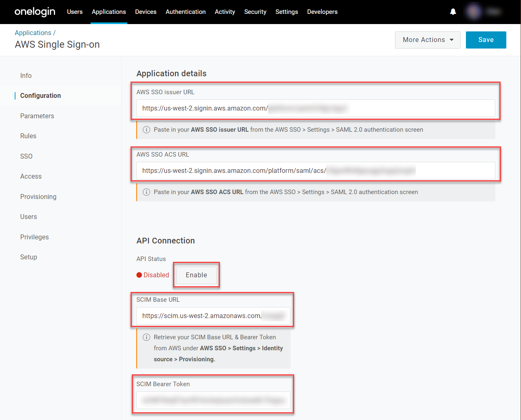Enable the API Status
Viewport: 521px width, 420px height.
pos(196,275)
